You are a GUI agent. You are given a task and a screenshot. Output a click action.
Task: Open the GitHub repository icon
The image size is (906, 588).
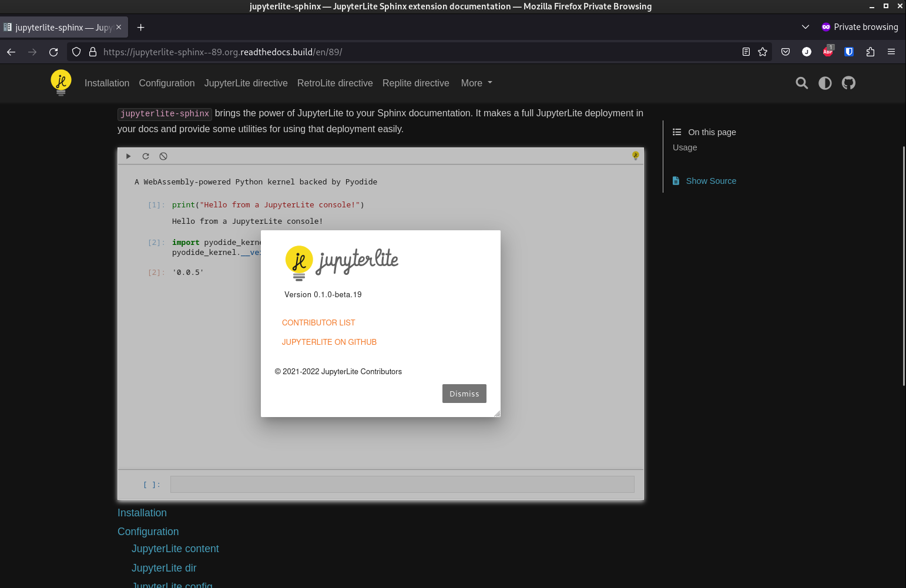point(848,83)
